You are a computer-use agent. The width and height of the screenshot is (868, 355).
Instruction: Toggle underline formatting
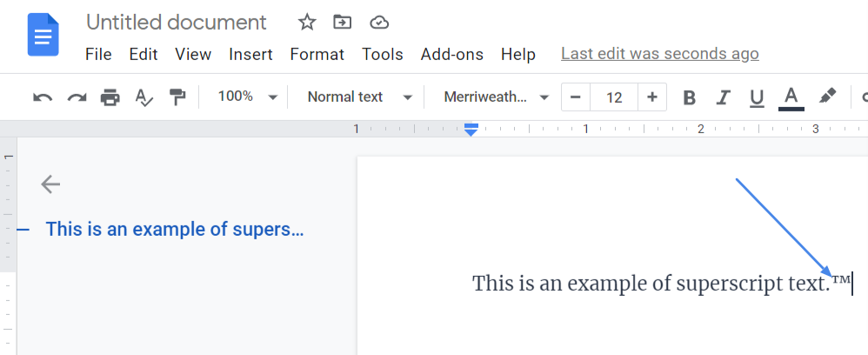click(x=756, y=97)
